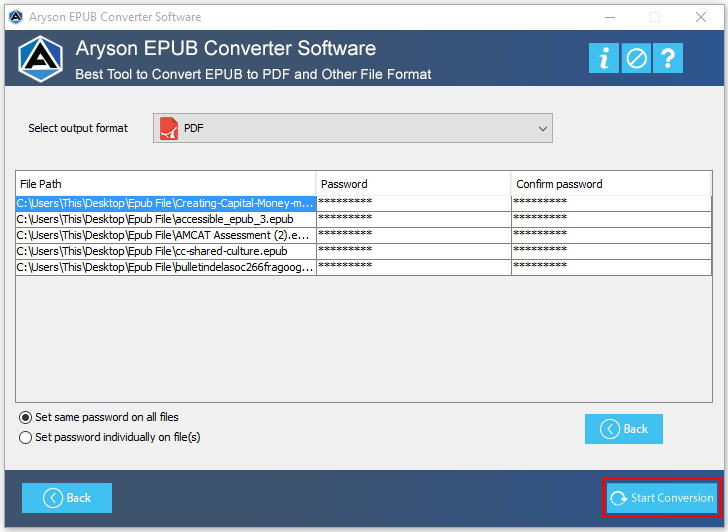The width and height of the screenshot is (728, 532).
Task: Click the PDF output format combo box
Action: [x=353, y=128]
